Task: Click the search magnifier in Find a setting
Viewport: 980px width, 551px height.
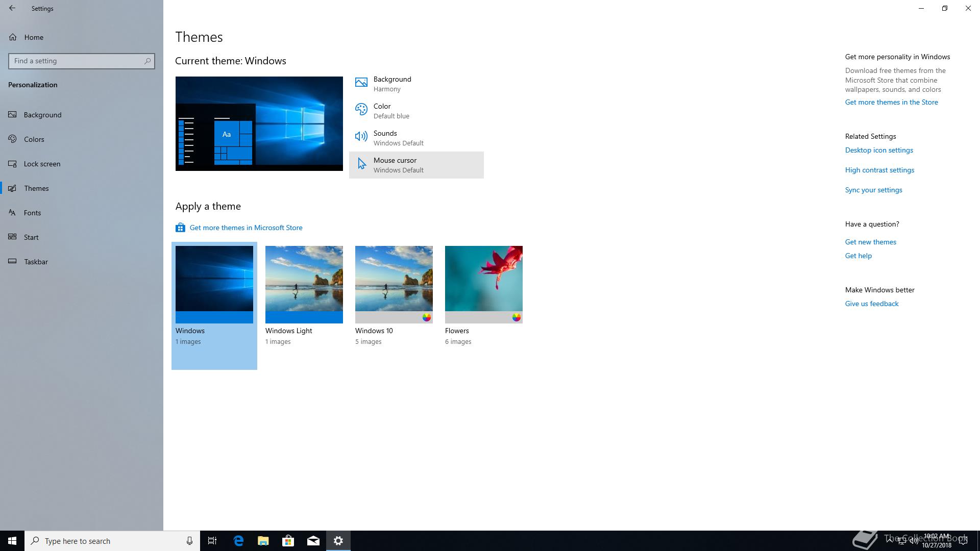Action: click(148, 61)
